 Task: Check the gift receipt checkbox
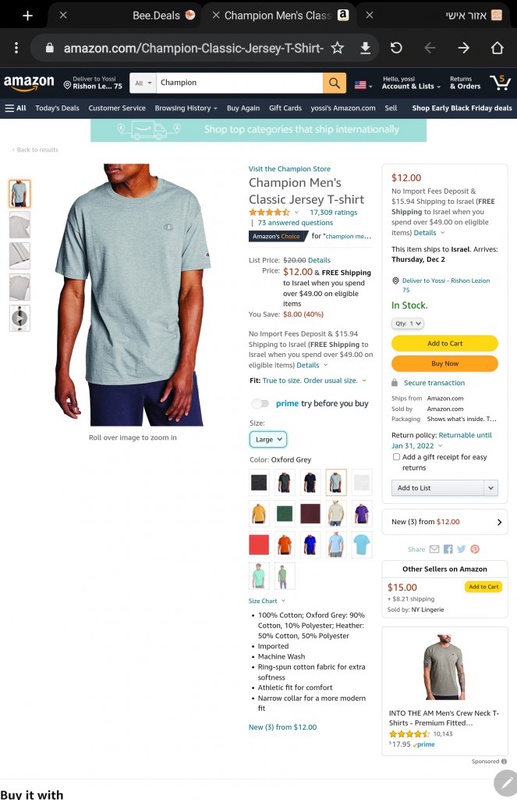coord(396,457)
